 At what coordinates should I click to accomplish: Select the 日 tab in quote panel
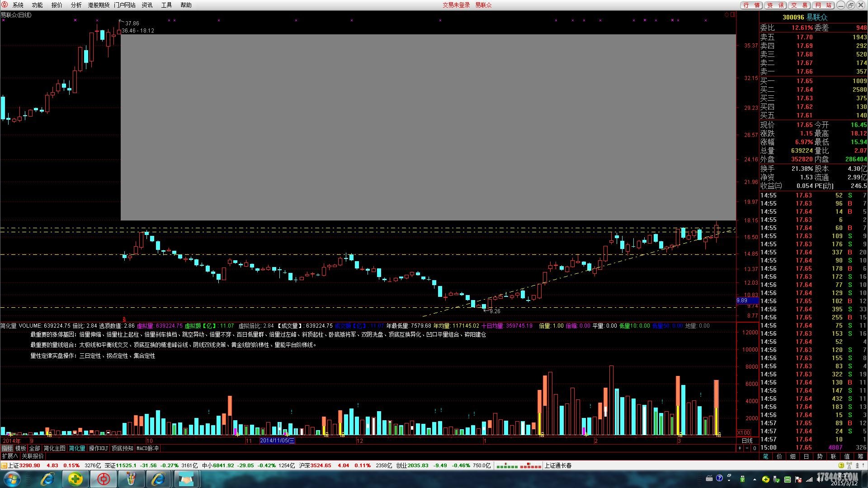pyautogui.click(x=807, y=456)
